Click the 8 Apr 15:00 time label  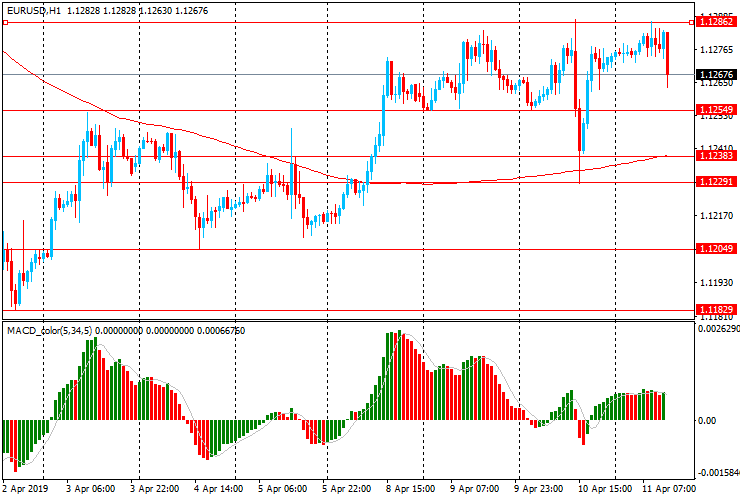coord(410,488)
